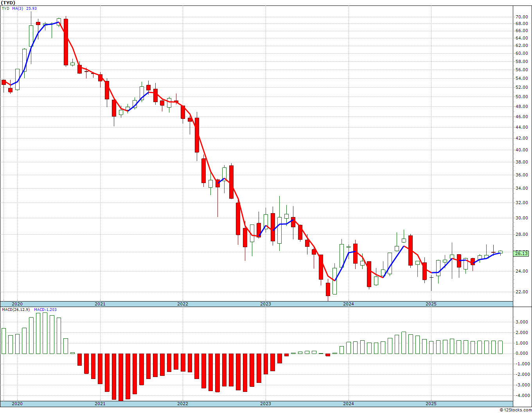Click the 60.00 price axis label
This screenshot has height=413, width=532.
pos(521,53)
